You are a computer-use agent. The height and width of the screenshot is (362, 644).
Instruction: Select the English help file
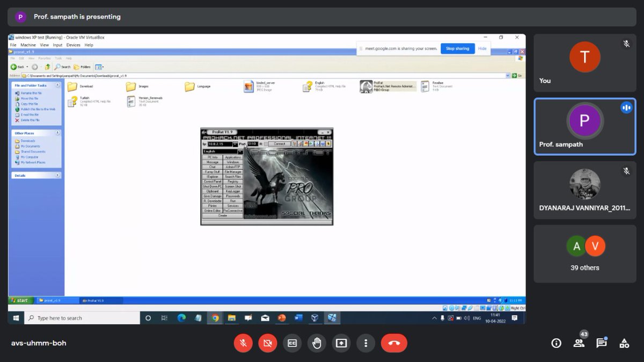point(324,86)
